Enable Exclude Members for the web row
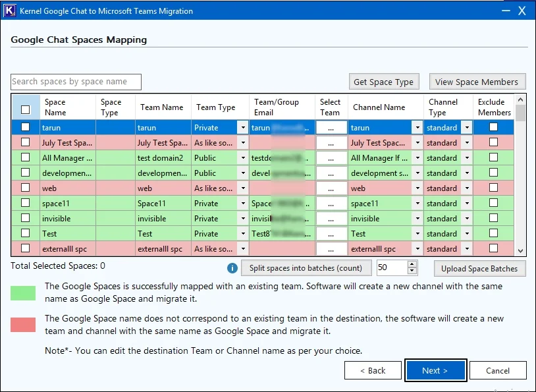Image resolution: width=536 pixels, height=392 pixels. (x=493, y=188)
